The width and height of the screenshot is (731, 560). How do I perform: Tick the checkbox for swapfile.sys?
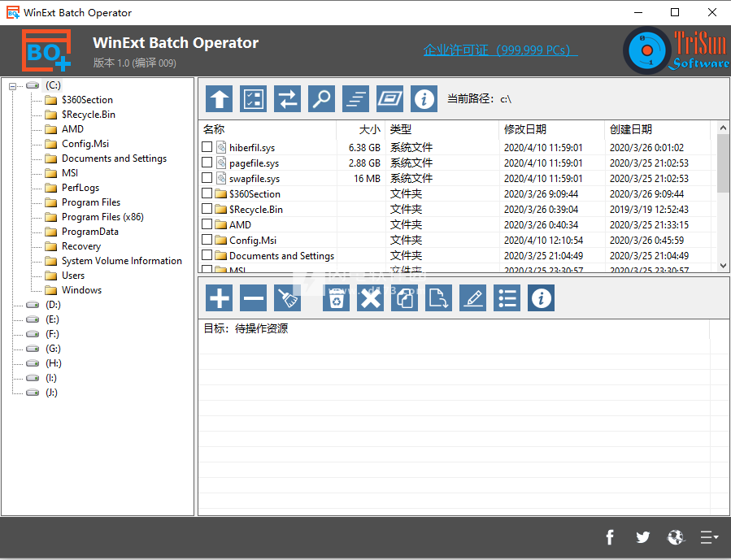207,178
